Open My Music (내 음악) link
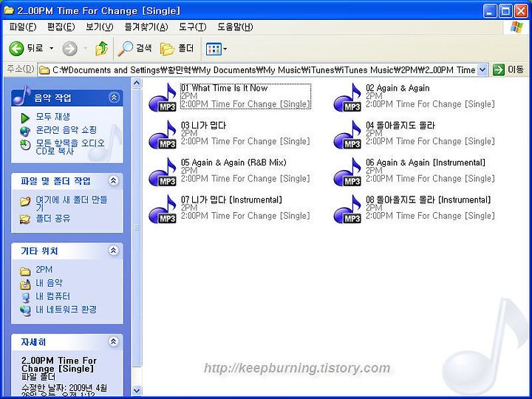Viewport: 532px width, 399px height. tap(50, 283)
